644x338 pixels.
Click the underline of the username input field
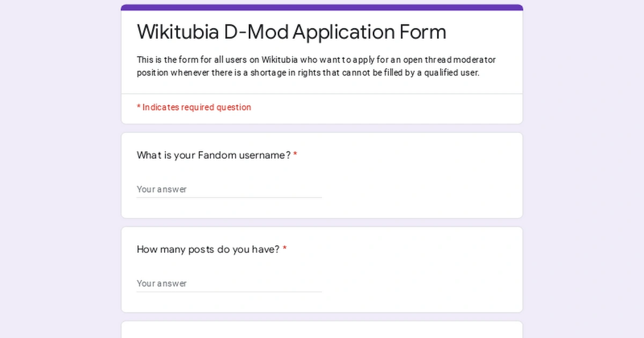coord(229,197)
